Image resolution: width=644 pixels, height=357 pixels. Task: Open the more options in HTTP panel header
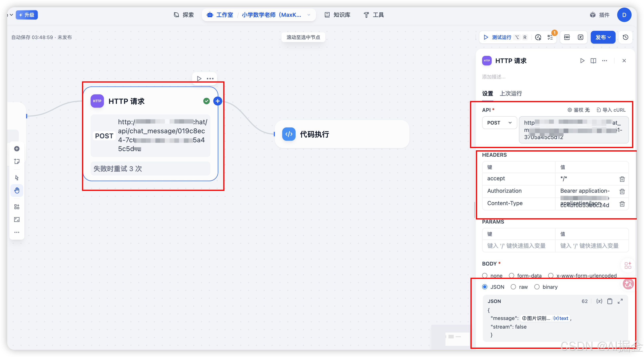(605, 61)
